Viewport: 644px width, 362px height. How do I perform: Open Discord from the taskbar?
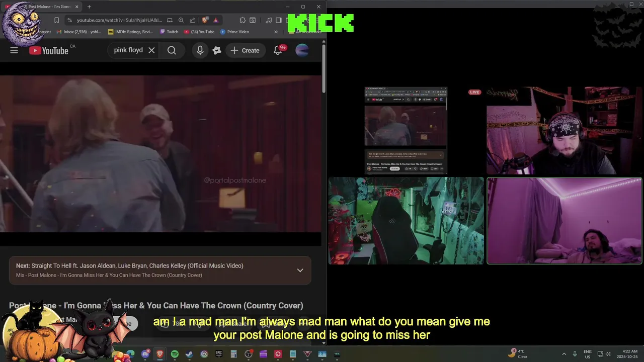145,354
